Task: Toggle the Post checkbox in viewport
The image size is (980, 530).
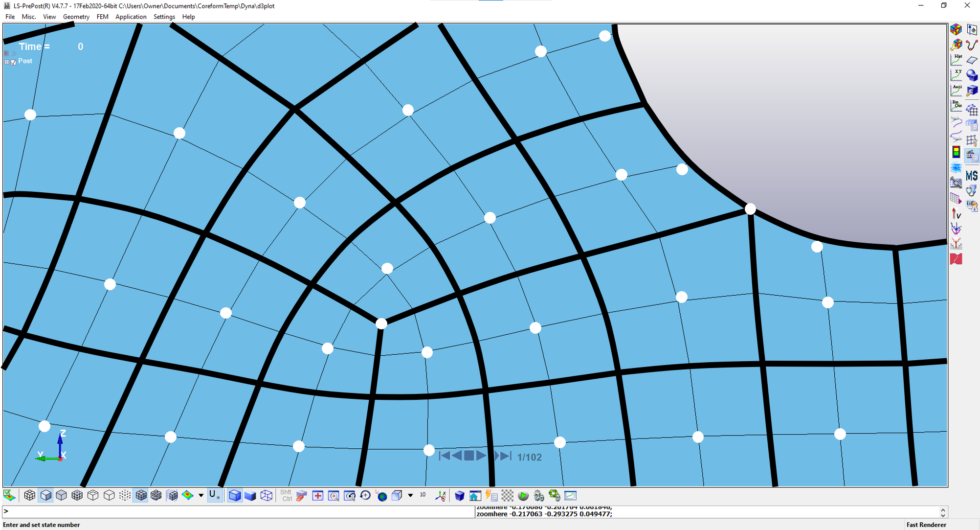Action: tap(14, 62)
